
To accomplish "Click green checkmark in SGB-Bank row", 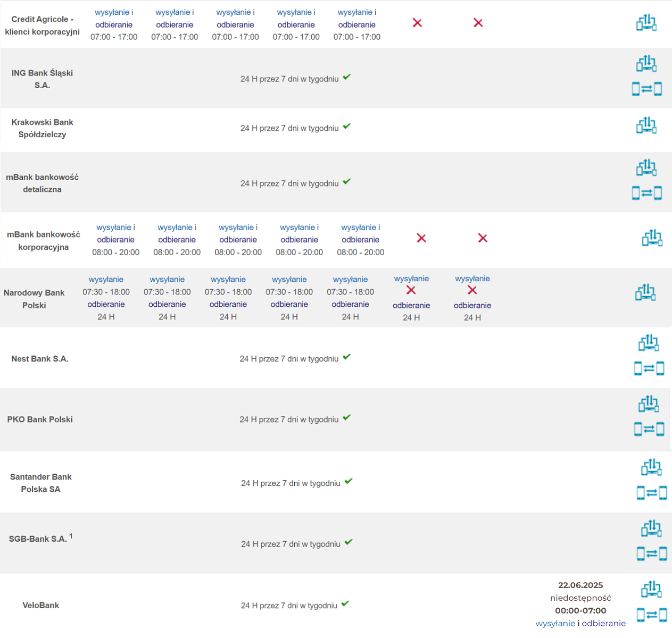I will 349,542.
